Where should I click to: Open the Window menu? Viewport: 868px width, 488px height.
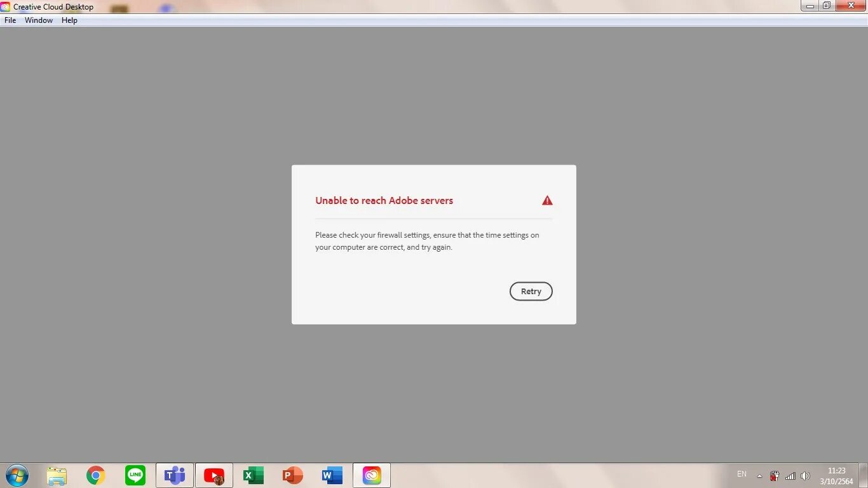[x=39, y=20]
